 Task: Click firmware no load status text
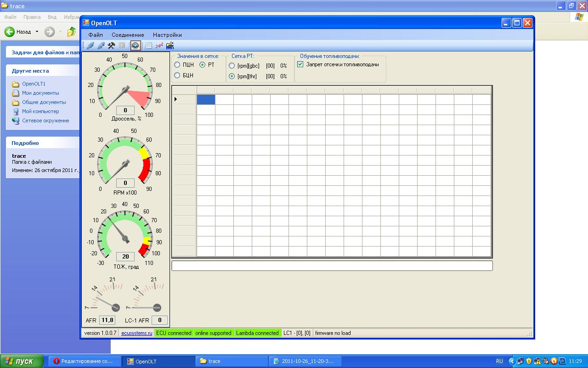tap(333, 333)
